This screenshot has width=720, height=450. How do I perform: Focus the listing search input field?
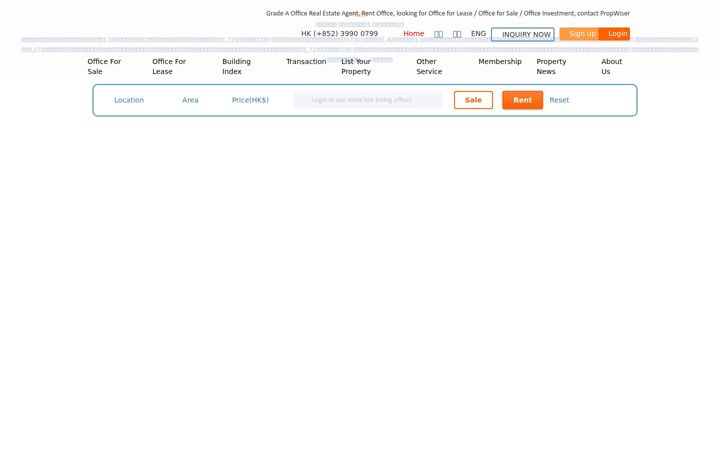pyautogui.click(x=368, y=100)
